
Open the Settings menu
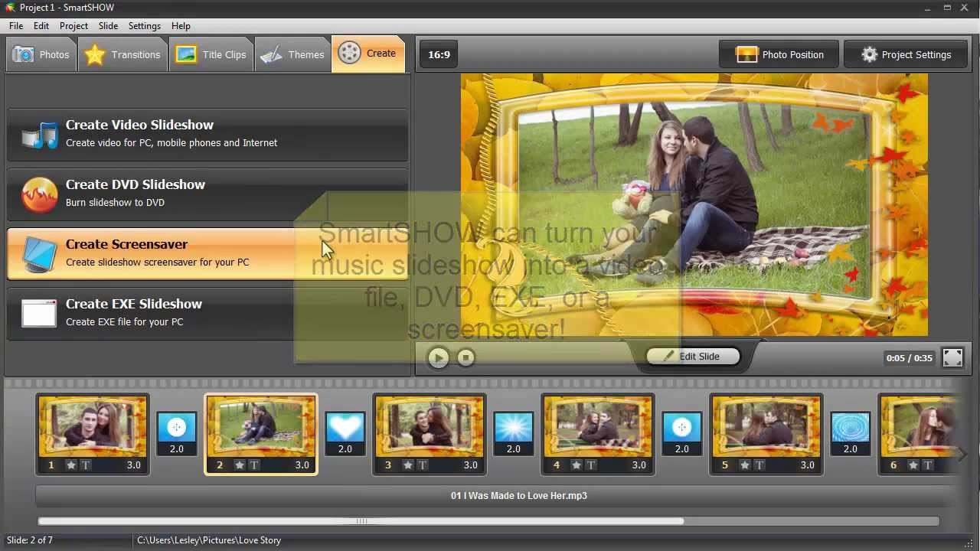coord(144,25)
